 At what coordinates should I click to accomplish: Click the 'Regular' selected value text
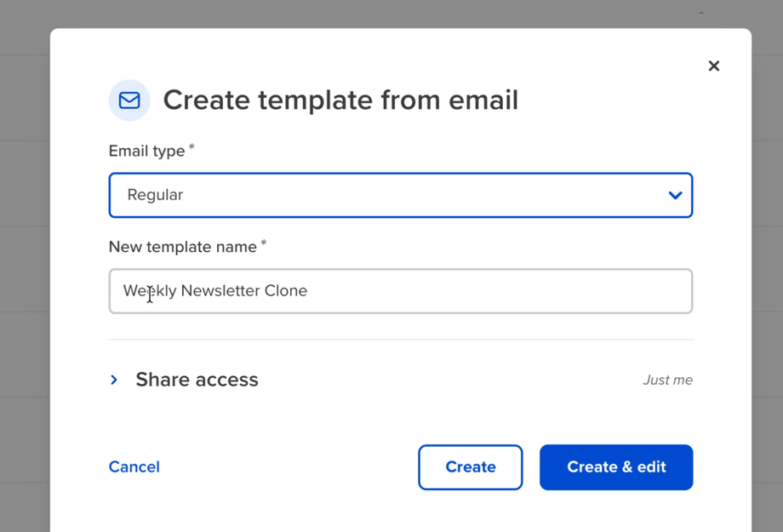[x=155, y=195]
